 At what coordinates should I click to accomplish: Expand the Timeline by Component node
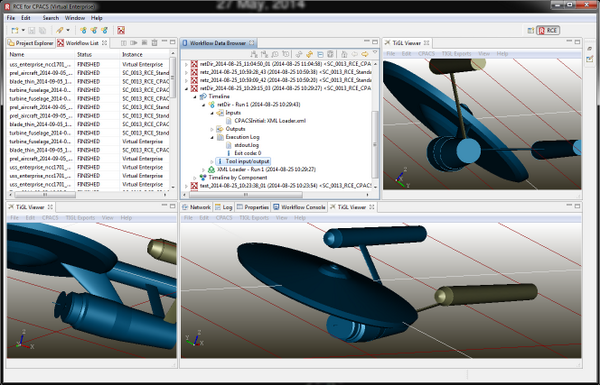195,178
